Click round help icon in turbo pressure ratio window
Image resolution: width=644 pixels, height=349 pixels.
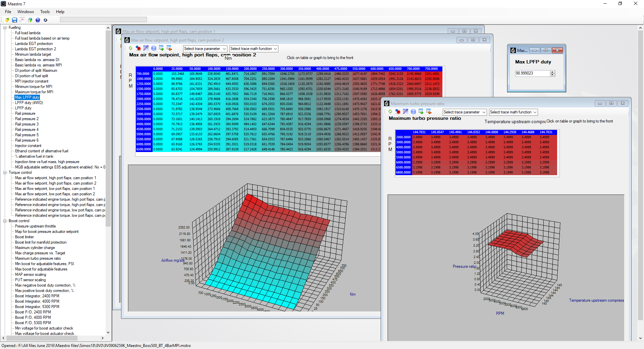pos(413,112)
